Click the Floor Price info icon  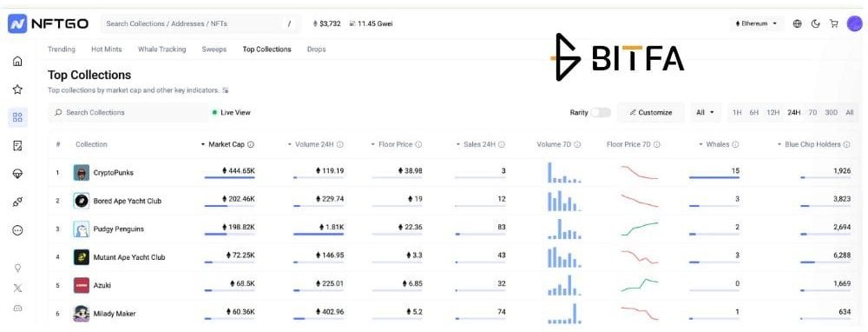pyautogui.click(x=418, y=144)
